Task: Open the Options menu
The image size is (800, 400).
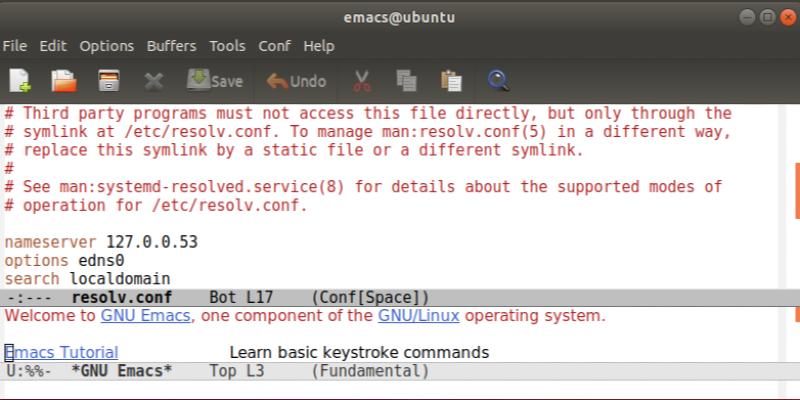Action: [x=106, y=46]
